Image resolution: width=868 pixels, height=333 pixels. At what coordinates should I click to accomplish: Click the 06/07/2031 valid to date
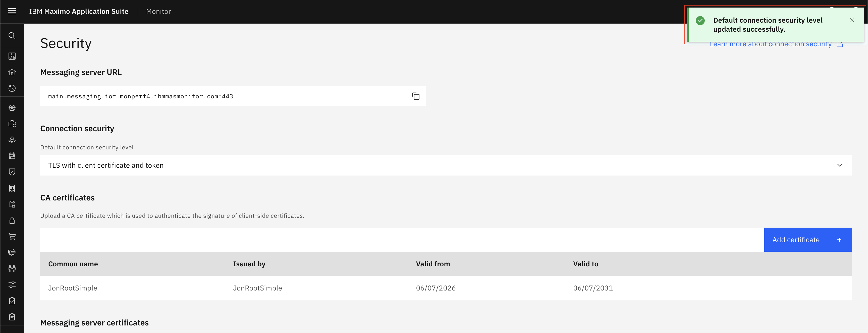click(593, 288)
